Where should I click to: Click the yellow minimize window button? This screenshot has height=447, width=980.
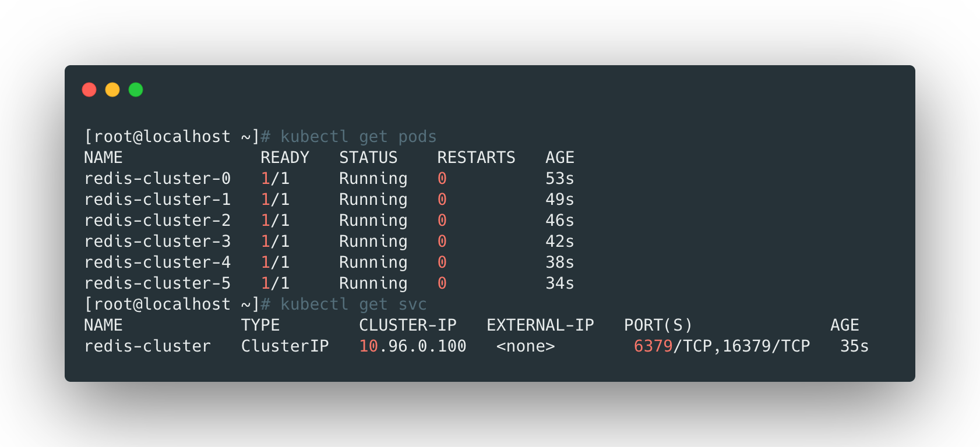(112, 90)
